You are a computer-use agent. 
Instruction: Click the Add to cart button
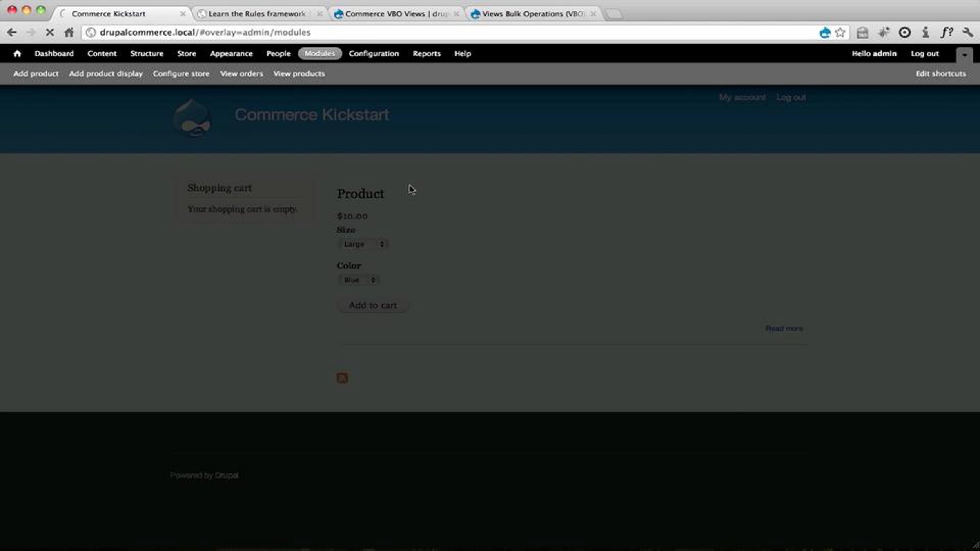tap(372, 305)
